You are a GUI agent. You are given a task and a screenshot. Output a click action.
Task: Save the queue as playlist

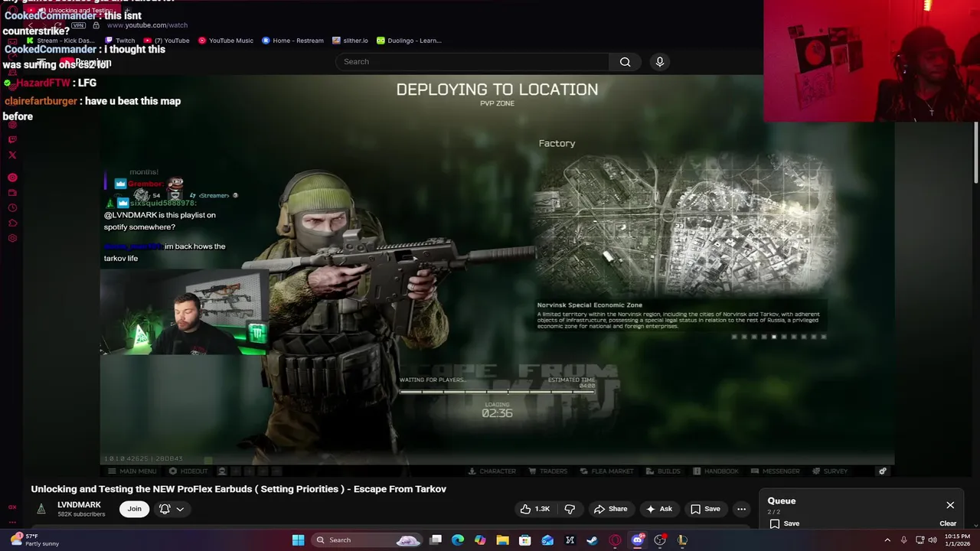[785, 523]
